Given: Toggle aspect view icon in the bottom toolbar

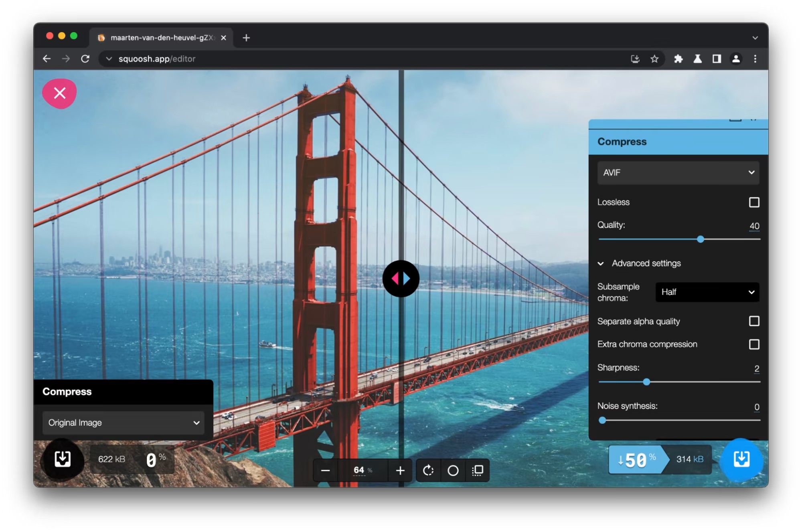Looking at the screenshot, I should [x=478, y=470].
